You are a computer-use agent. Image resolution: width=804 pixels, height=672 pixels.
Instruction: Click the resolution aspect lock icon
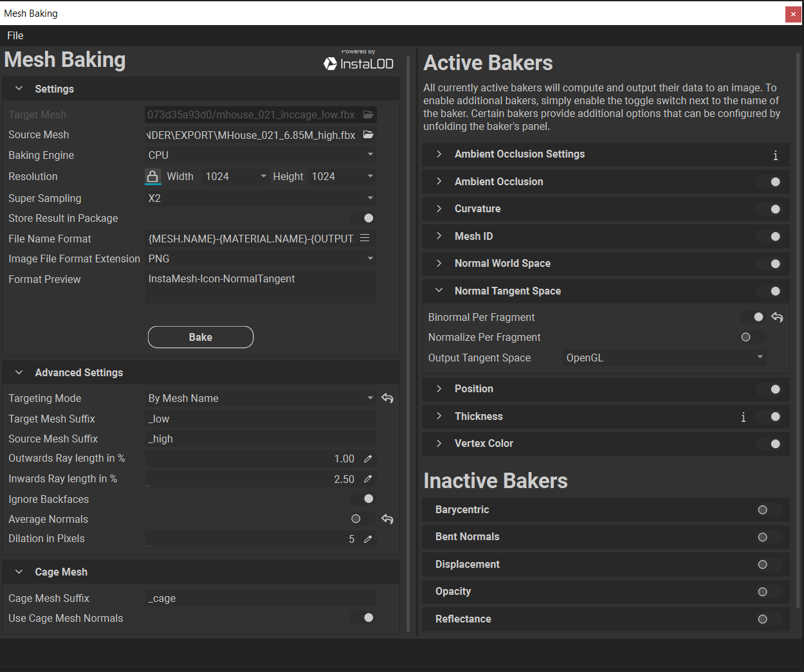click(152, 176)
